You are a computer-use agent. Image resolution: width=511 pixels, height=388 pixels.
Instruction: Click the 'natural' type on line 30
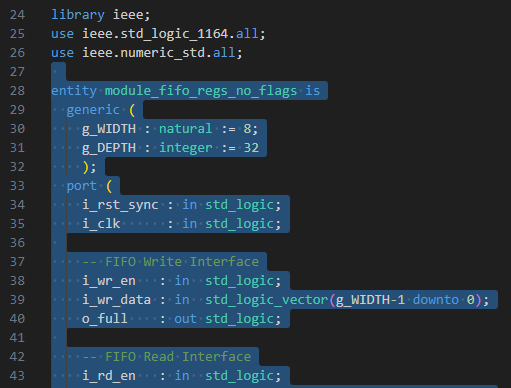click(x=185, y=129)
